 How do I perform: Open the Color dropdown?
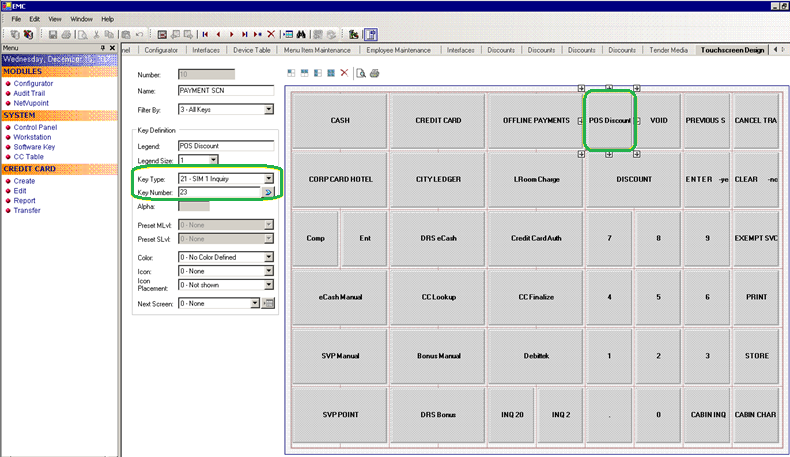pyautogui.click(x=269, y=257)
